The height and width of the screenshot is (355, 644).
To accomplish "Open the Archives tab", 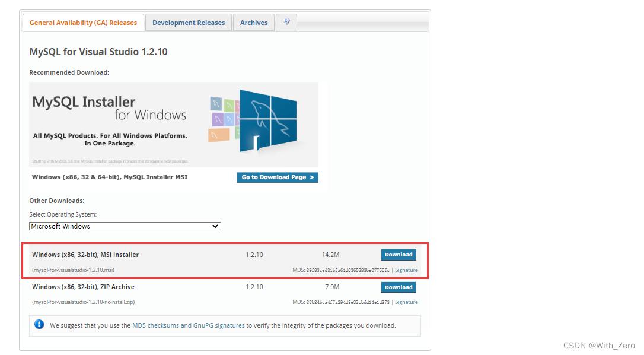I will (x=254, y=23).
